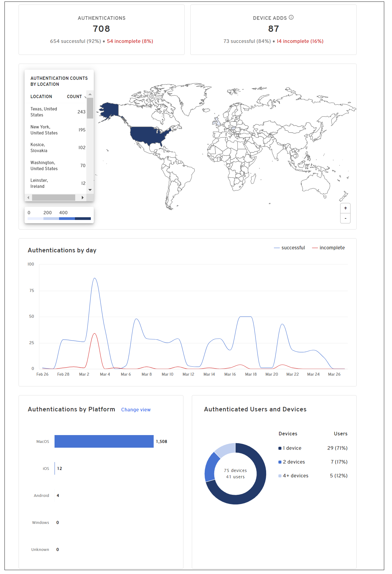
Task: Zoom in on the world map
Action: 345,208
